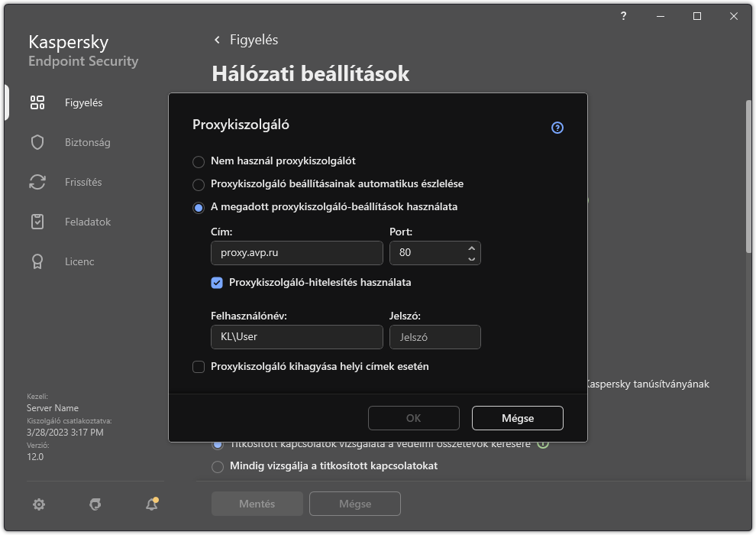756x535 pixels.
Task: Click the Felhasználónév field with KL\User
Action: (297, 337)
